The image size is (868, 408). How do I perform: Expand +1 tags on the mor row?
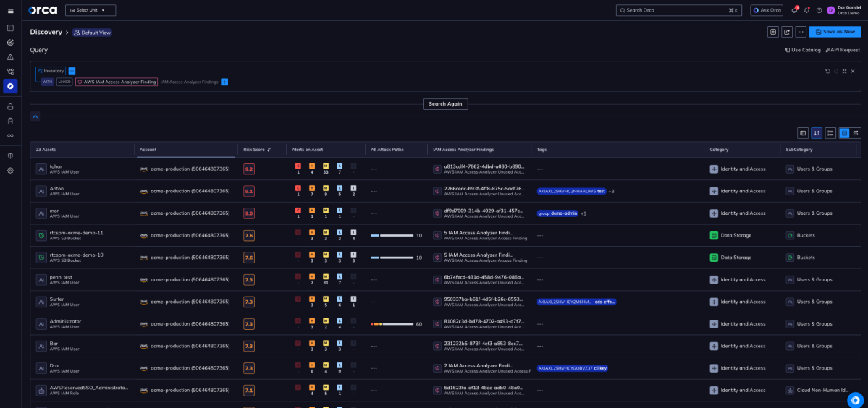(583, 213)
